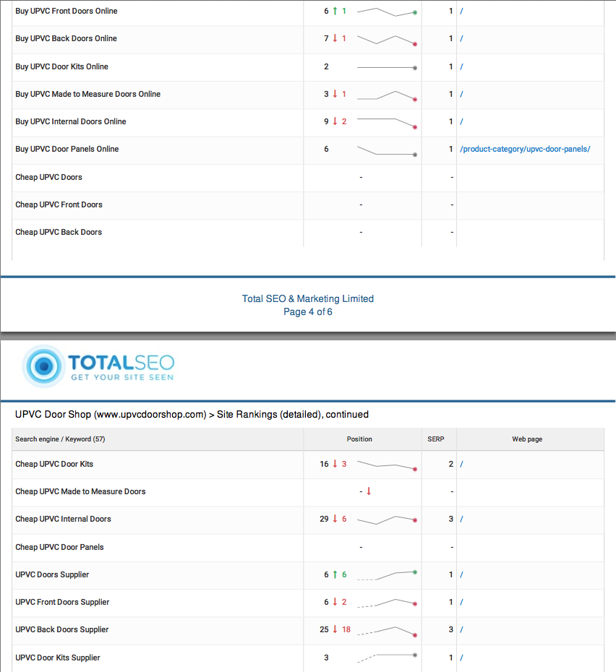Select keyword 'Cheap UPVC Door Panels'
Screen dimensions: 616x672
[x=59, y=547]
